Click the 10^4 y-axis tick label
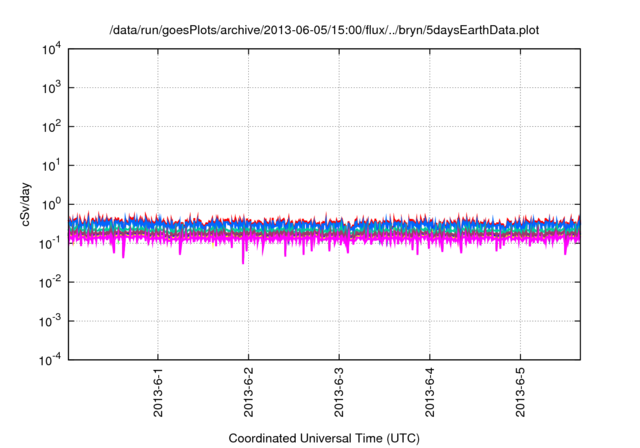 click(50, 49)
